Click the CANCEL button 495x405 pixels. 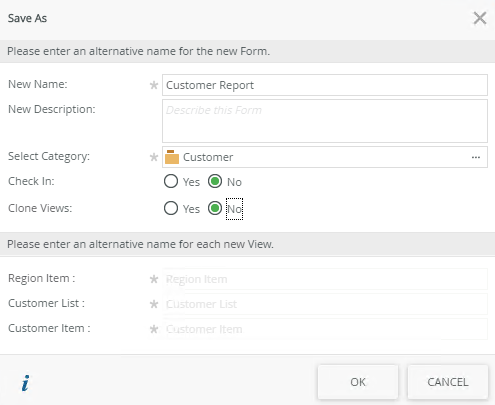click(x=448, y=382)
